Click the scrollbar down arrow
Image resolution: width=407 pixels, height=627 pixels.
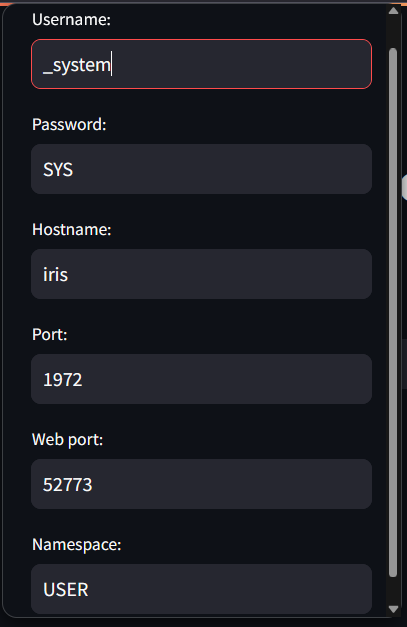393,609
